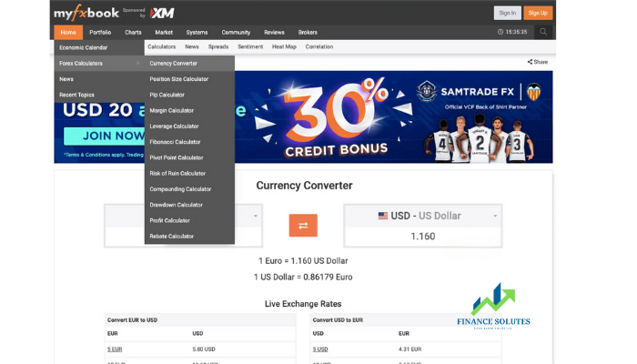Click the clock time indicator
Image resolution: width=637 pixels, height=364 pixels.
512,32
